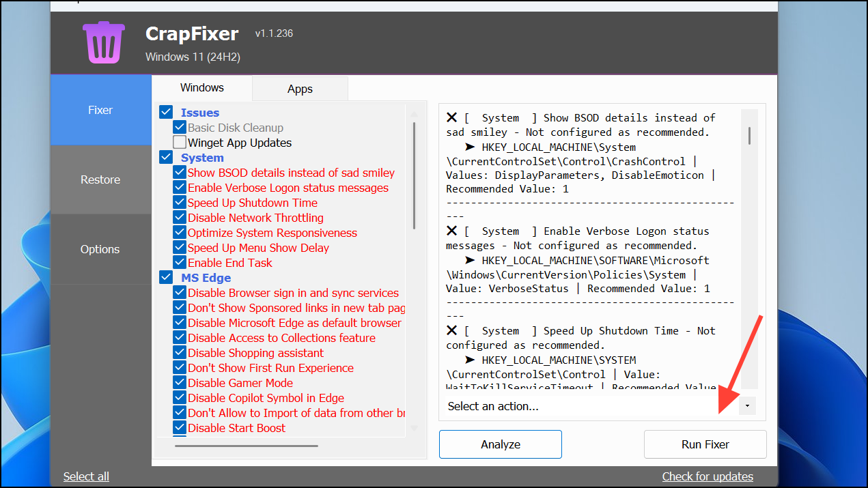Image resolution: width=868 pixels, height=488 pixels.
Task: Click the fix list vertical scrollbar
Action: pos(414,176)
